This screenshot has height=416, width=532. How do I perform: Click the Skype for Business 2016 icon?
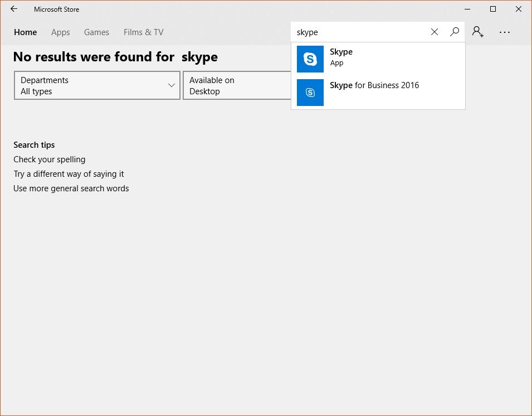point(310,92)
